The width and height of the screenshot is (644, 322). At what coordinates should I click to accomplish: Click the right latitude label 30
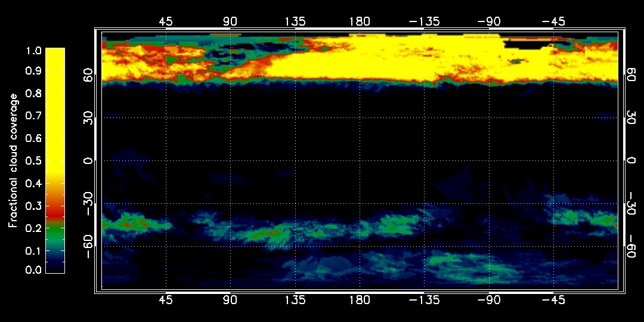(631, 118)
